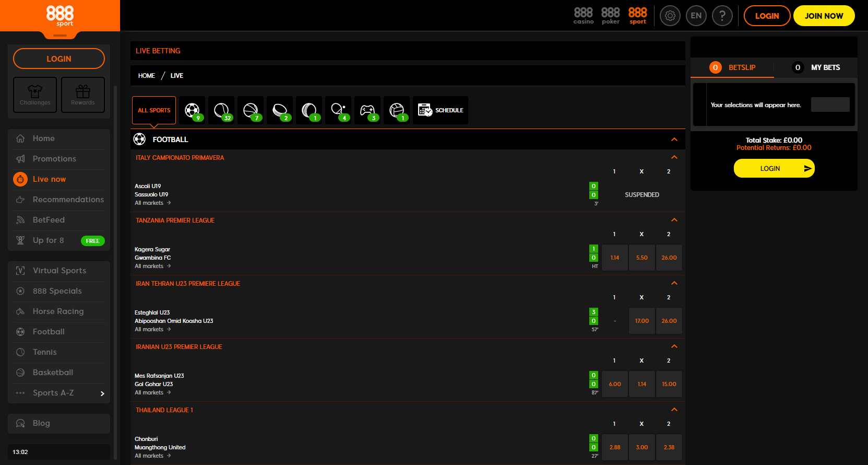868x465 pixels.
Task: Collapse Tanzania Premier League
Action: click(x=674, y=220)
